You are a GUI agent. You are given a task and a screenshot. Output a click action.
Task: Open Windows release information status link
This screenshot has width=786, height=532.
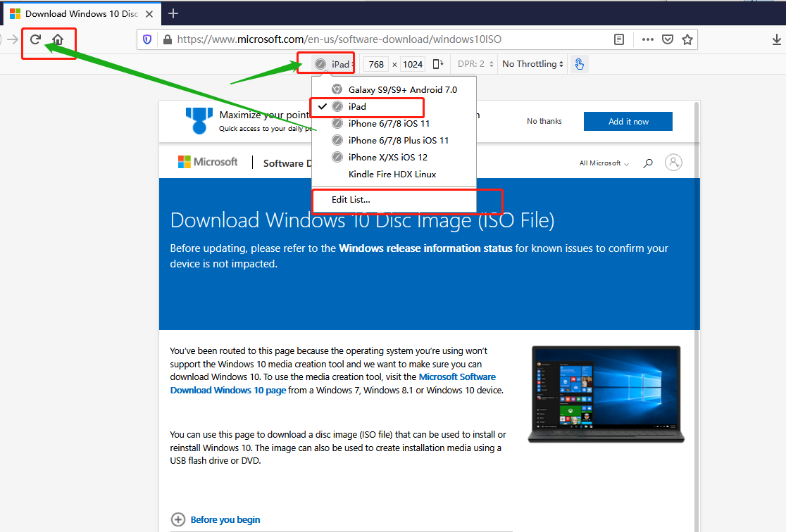click(425, 248)
